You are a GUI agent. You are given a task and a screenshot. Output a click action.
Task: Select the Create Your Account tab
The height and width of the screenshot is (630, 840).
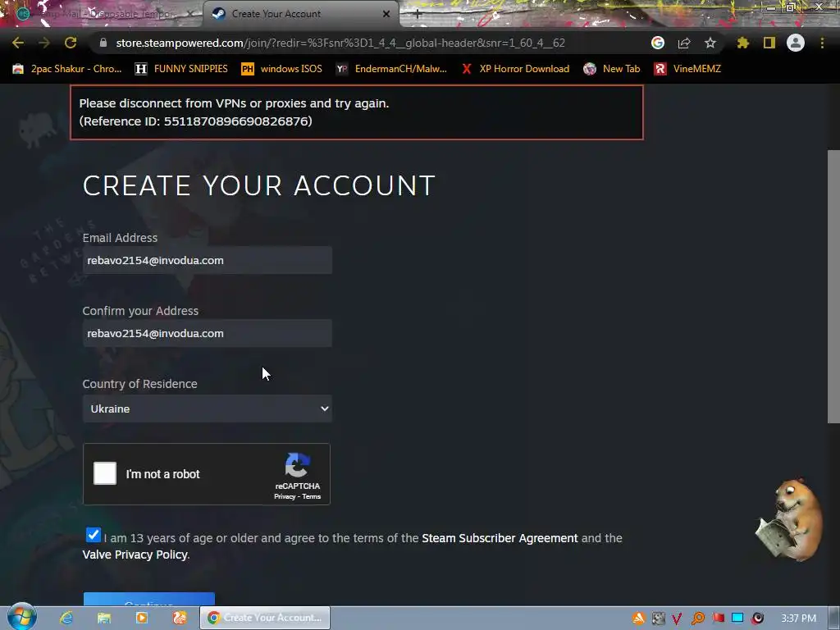[300, 14]
